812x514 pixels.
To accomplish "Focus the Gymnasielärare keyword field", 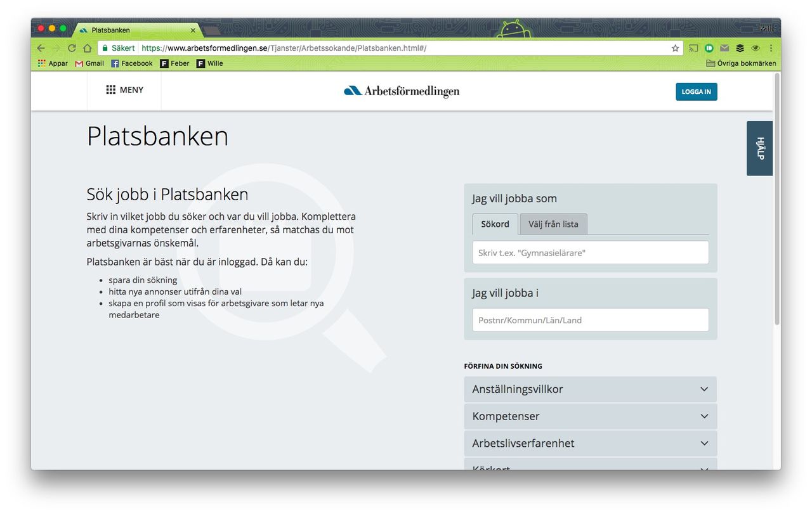I will [591, 252].
